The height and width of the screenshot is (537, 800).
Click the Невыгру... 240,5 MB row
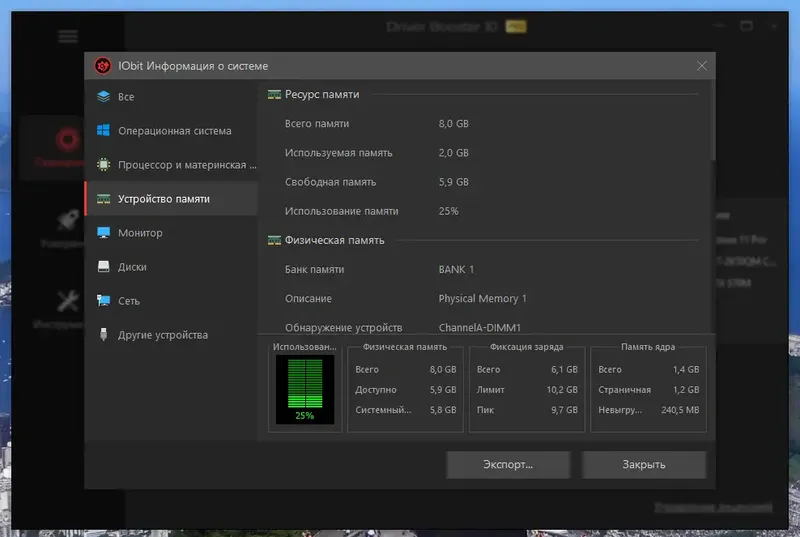(648, 410)
